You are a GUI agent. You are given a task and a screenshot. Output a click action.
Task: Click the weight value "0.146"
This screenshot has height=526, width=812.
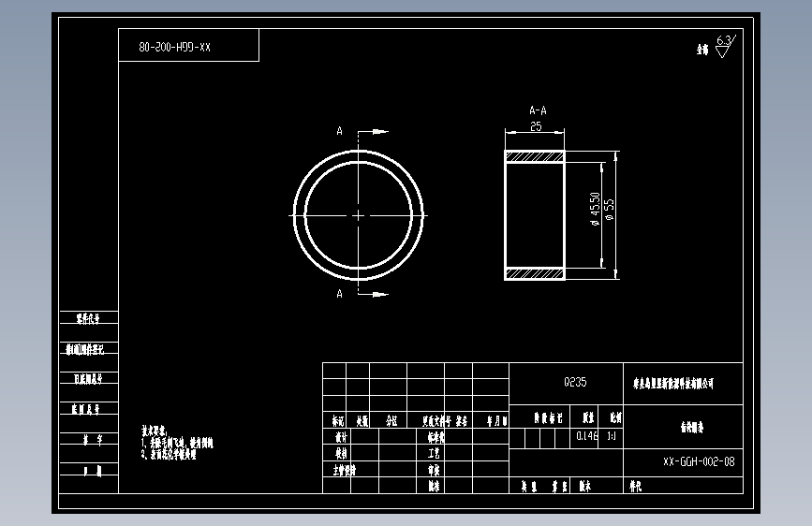pos(586,436)
